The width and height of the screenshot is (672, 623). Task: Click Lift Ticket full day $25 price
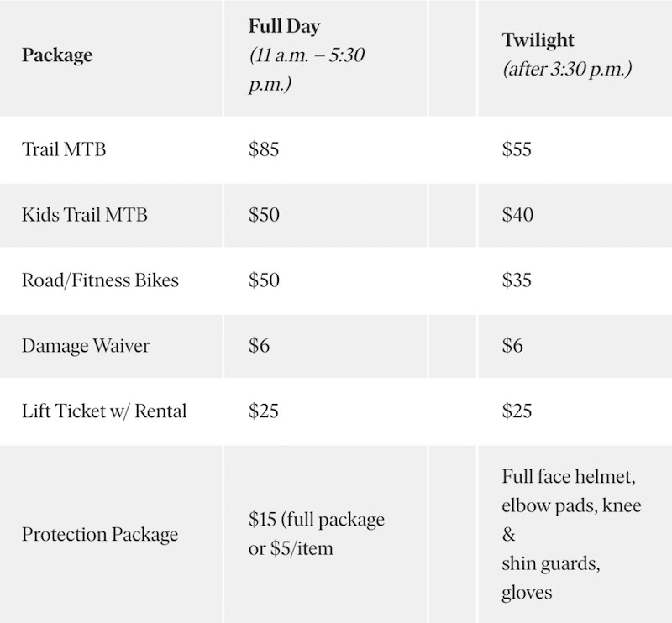[264, 411]
